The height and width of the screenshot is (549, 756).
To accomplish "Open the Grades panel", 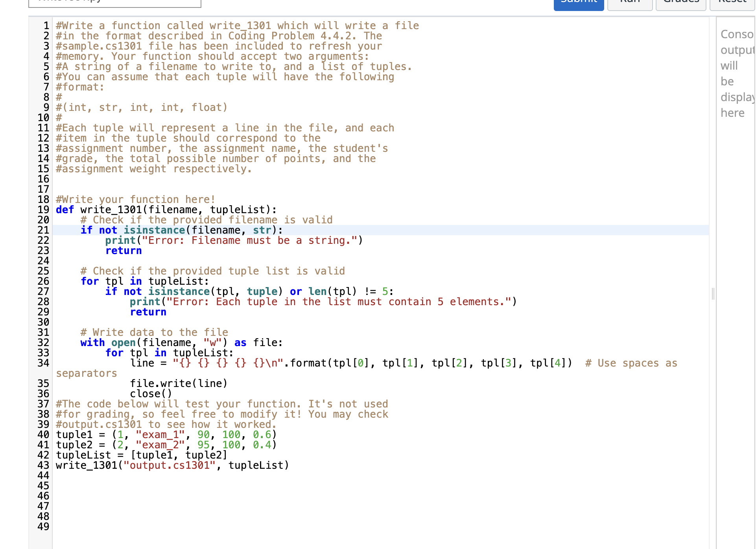I will coord(680,3).
